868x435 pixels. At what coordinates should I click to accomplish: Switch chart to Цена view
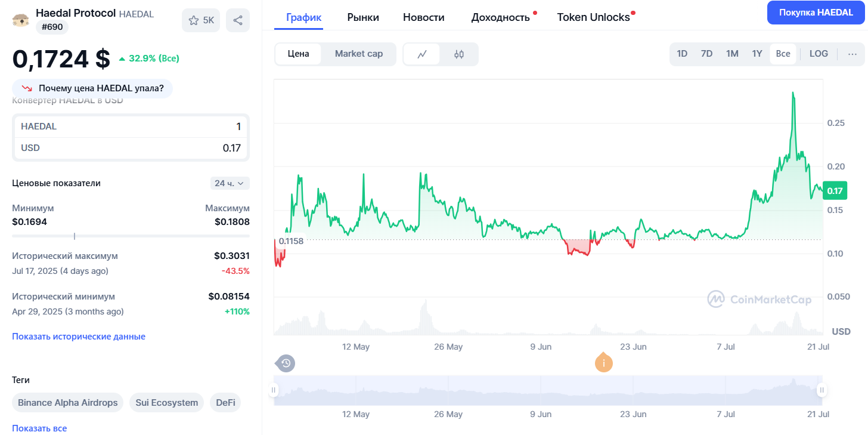pyautogui.click(x=298, y=54)
